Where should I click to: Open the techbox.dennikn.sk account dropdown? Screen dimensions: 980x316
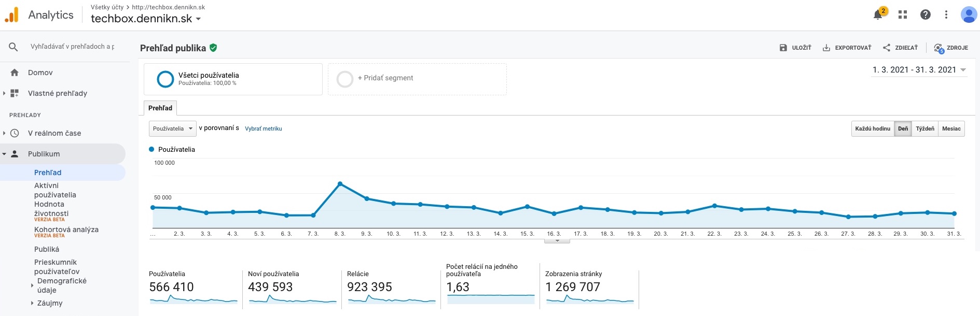click(146, 19)
